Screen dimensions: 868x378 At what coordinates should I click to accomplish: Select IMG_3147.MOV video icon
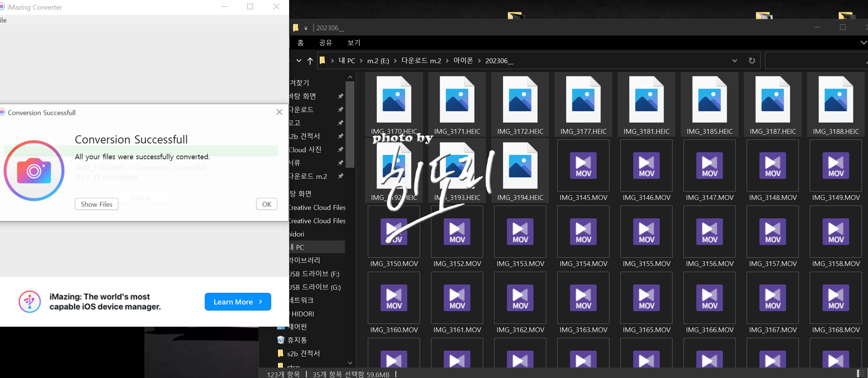[x=710, y=166]
